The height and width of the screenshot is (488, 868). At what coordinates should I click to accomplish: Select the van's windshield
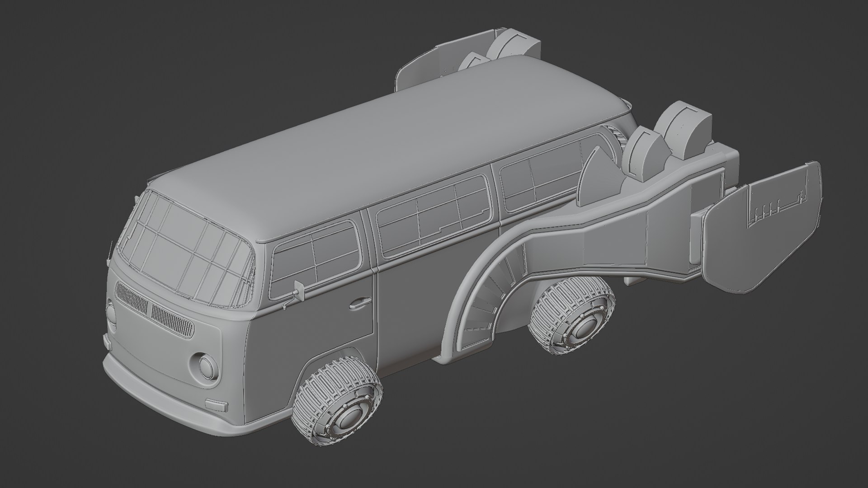click(184, 250)
